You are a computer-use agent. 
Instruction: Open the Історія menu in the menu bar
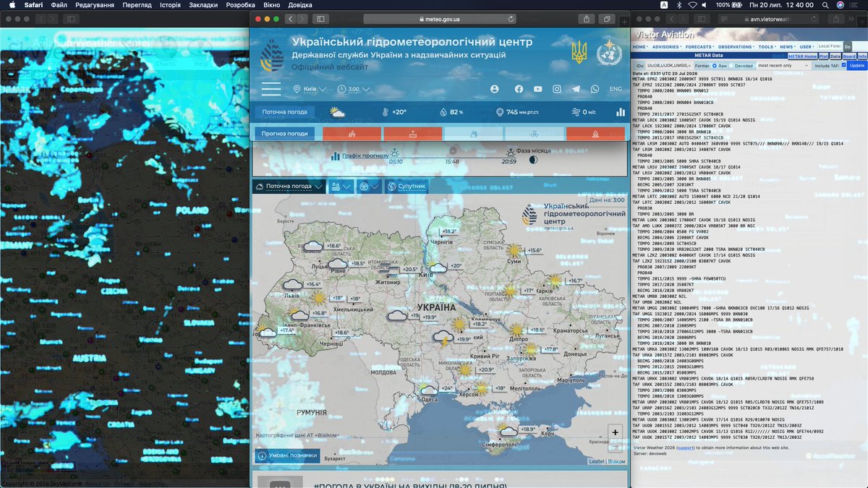coord(170,4)
